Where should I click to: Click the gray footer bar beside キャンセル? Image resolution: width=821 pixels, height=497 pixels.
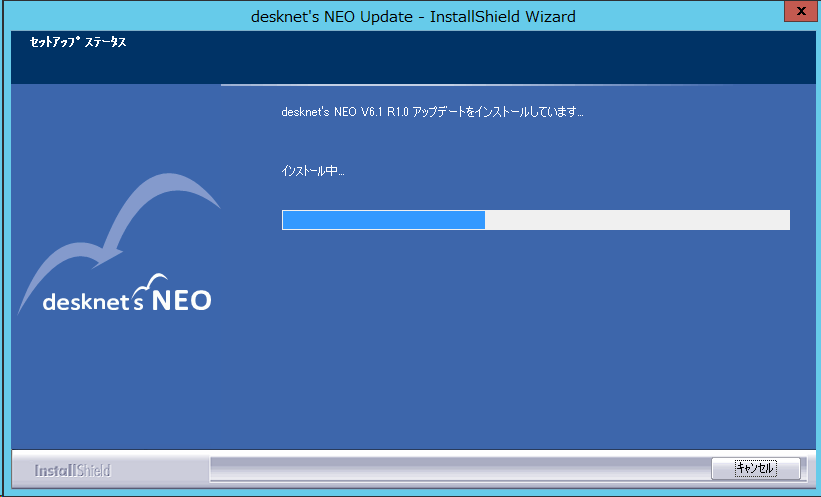pyautogui.click(x=450, y=469)
